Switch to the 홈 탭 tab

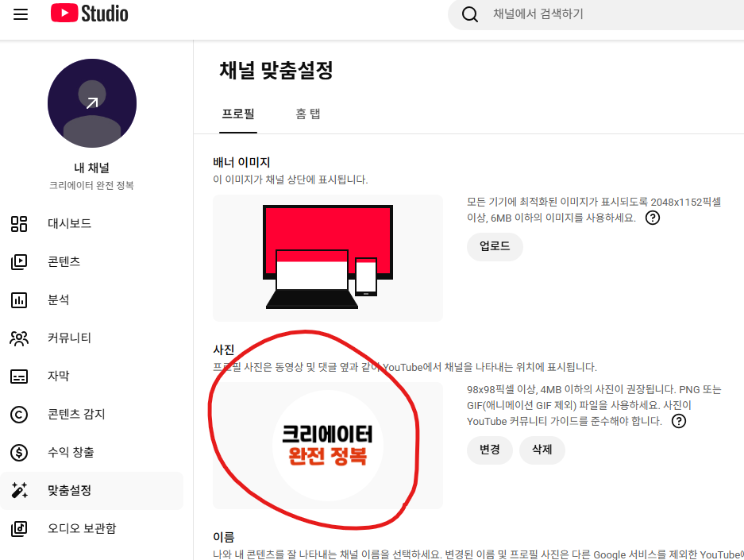(x=308, y=114)
